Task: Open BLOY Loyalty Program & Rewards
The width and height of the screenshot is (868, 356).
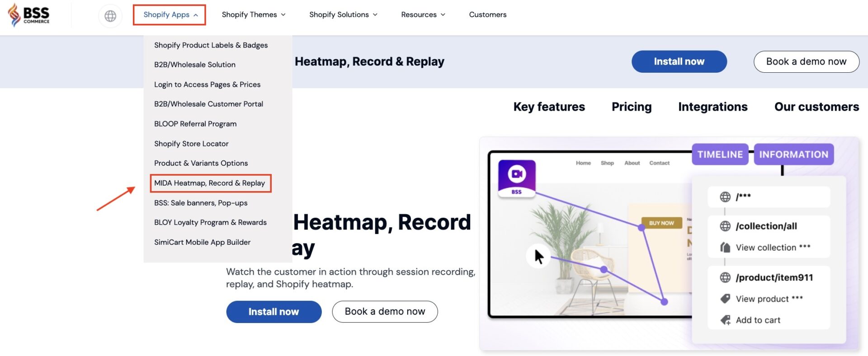Action: 210,222
